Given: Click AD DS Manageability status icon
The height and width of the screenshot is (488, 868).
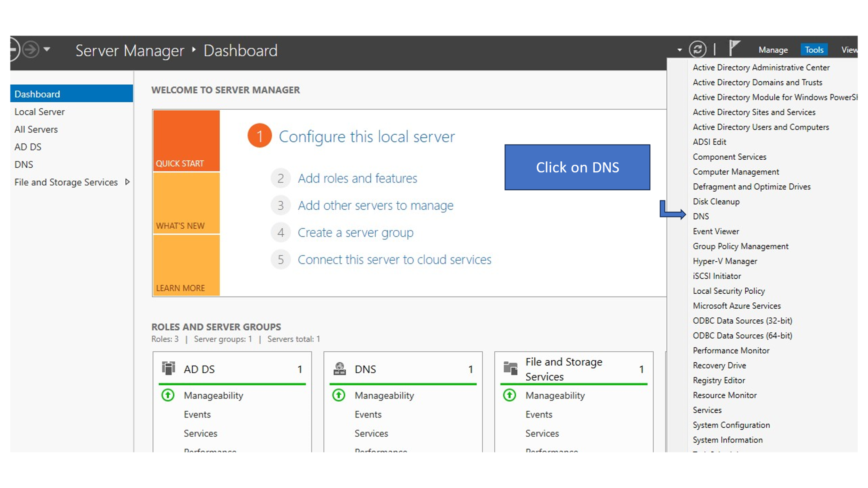Looking at the screenshot, I should [x=168, y=395].
